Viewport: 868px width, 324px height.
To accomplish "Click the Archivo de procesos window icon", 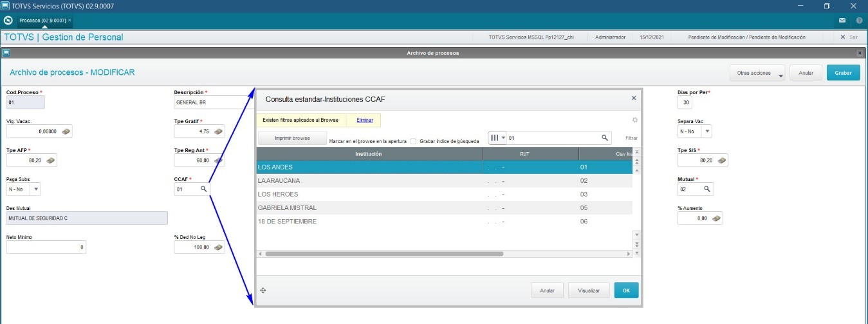I will 6,53.
